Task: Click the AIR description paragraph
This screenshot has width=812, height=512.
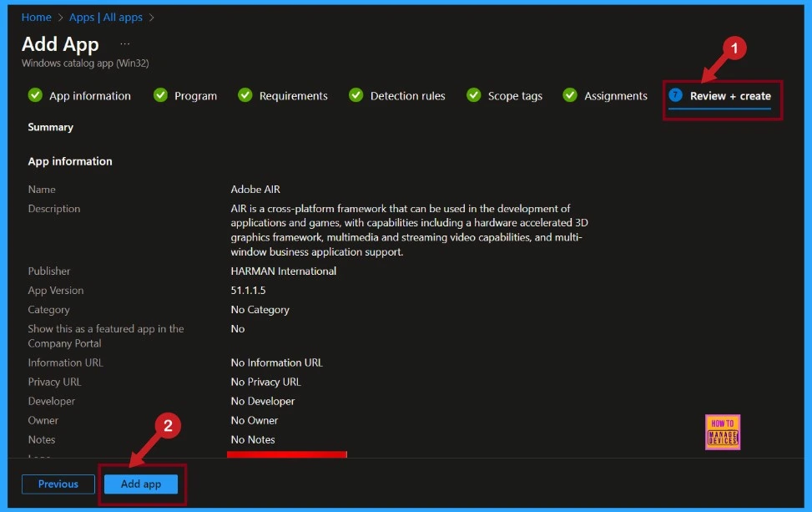Action: coord(409,230)
